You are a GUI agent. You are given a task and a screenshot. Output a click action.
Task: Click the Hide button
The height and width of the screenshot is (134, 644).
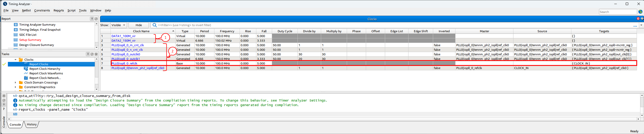pos(139,25)
